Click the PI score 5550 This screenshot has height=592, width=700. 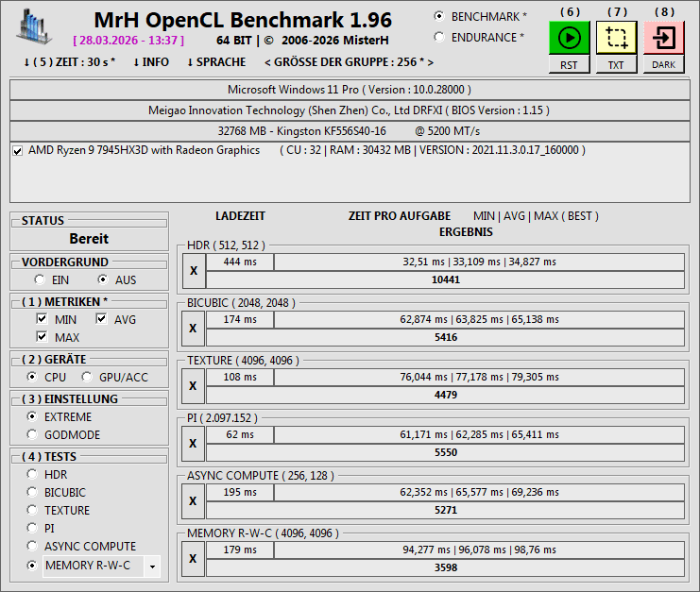(x=445, y=452)
